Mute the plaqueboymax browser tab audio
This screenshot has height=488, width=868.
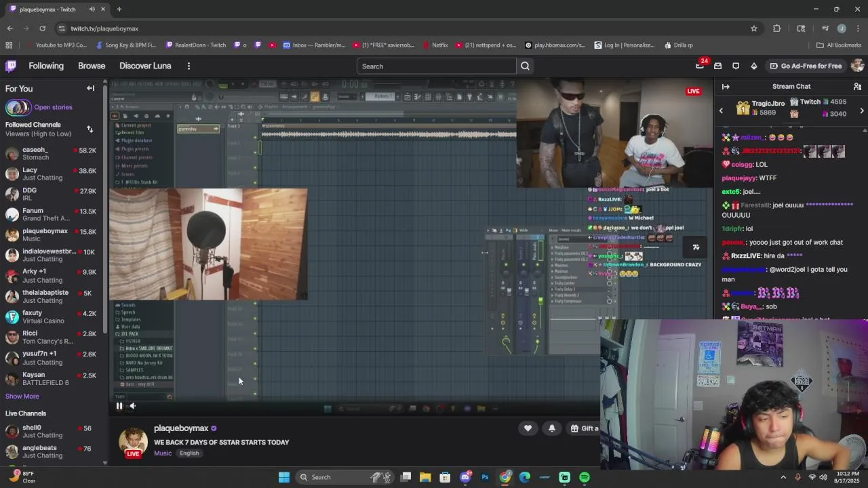(92, 9)
